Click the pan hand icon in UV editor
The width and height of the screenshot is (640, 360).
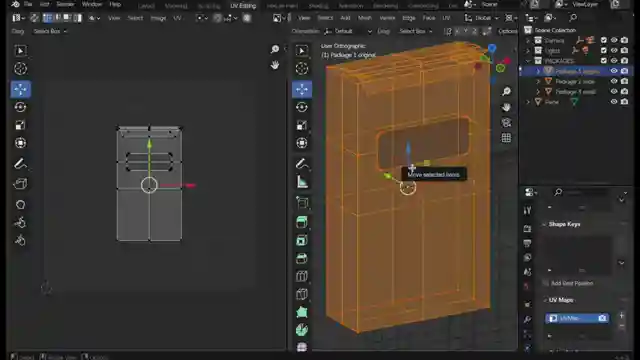(x=275, y=65)
